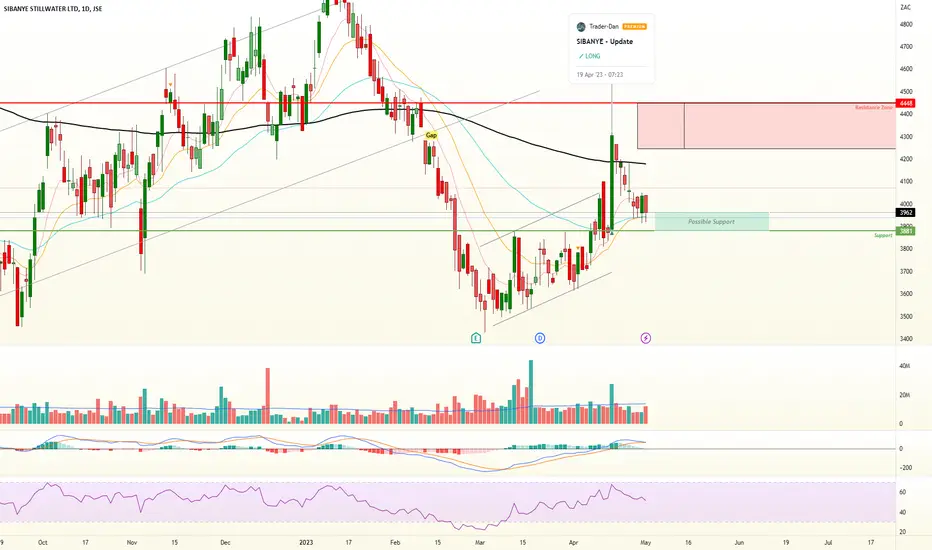Open Trader-Dan's profile name link

[x=604, y=27]
